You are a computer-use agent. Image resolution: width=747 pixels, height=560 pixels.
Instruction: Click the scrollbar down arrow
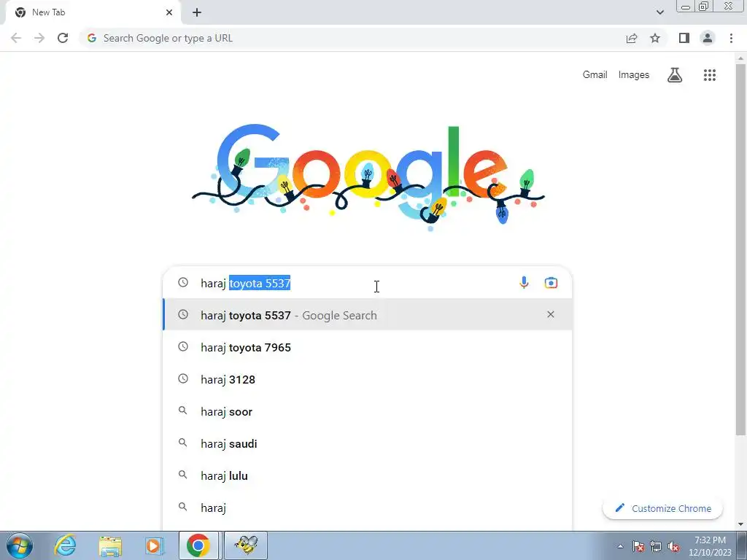[x=740, y=524]
